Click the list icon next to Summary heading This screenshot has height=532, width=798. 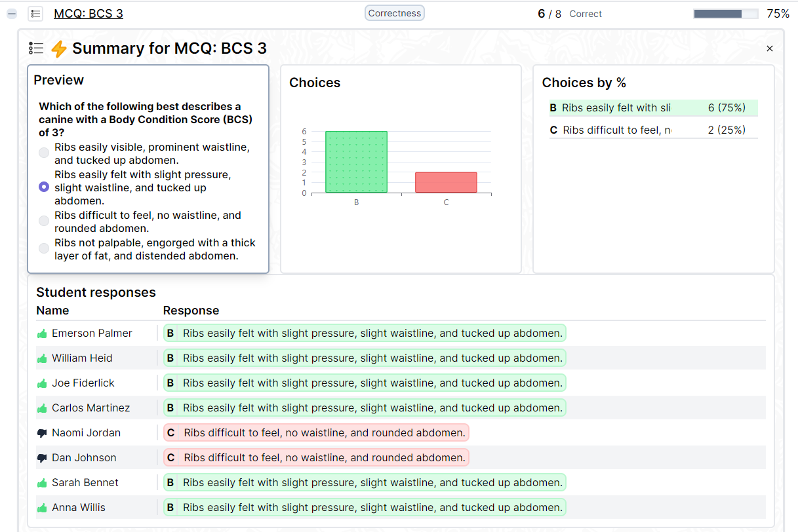[x=36, y=48]
